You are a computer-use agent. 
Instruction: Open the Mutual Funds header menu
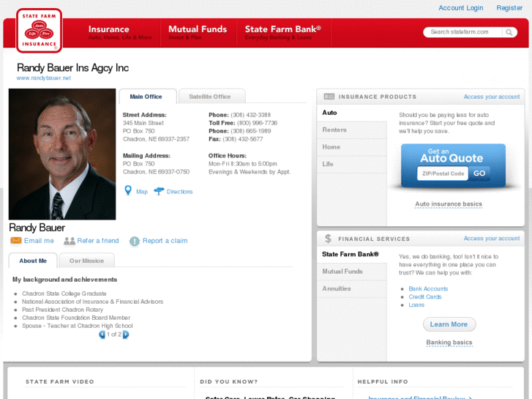coord(198,33)
